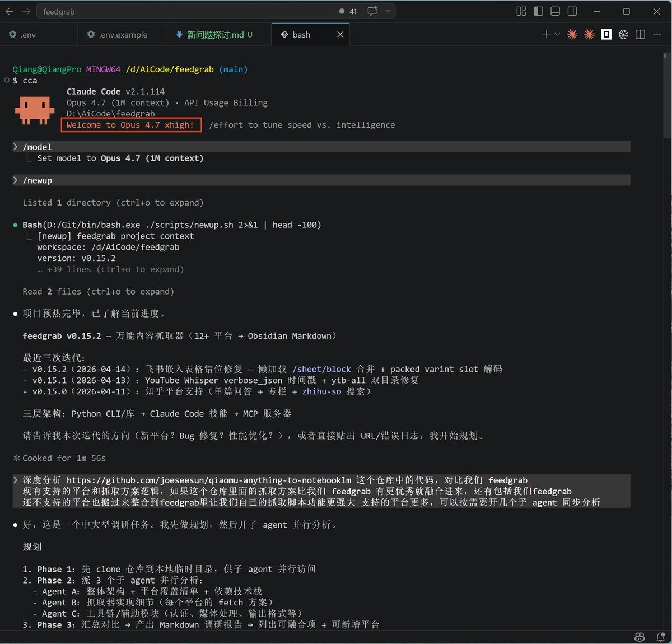Click the 'Phase 1' plan line

click(169, 569)
